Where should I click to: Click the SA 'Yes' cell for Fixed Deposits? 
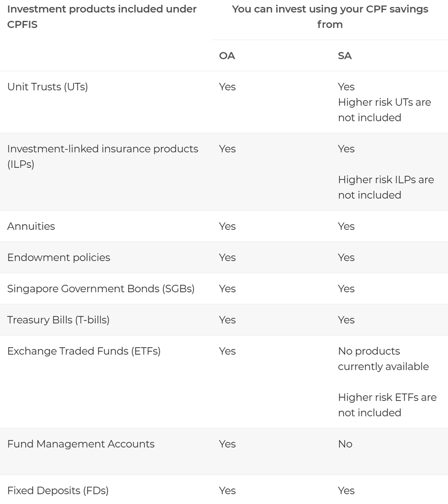[346, 490]
